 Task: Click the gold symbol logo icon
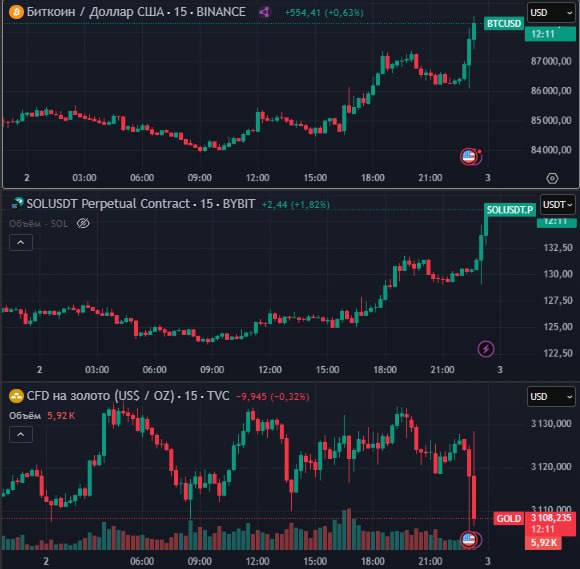coord(16,395)
